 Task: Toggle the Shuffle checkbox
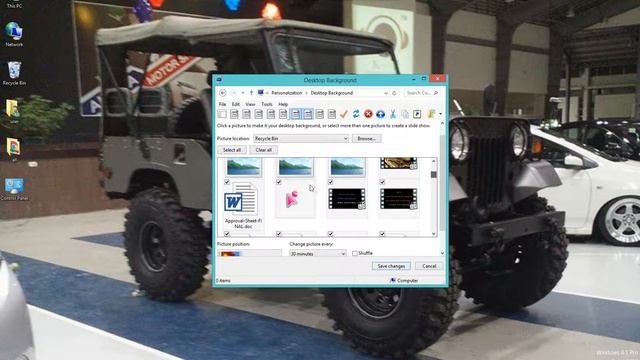355,253
